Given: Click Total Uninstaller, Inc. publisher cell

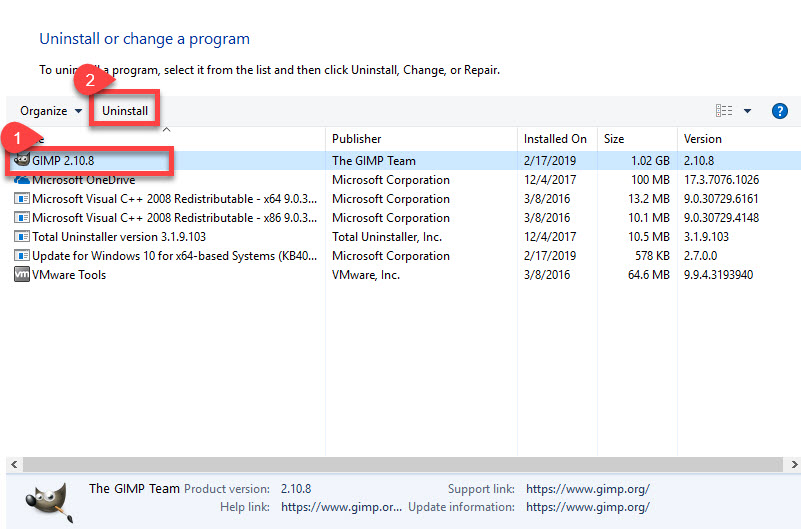Looking at the screenshot, I should (x=387, y=237).
